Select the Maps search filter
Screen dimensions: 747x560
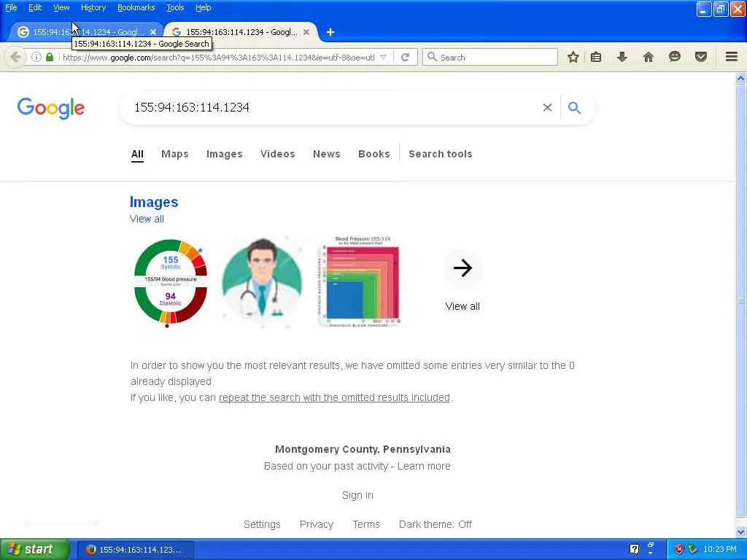(175, 154)
